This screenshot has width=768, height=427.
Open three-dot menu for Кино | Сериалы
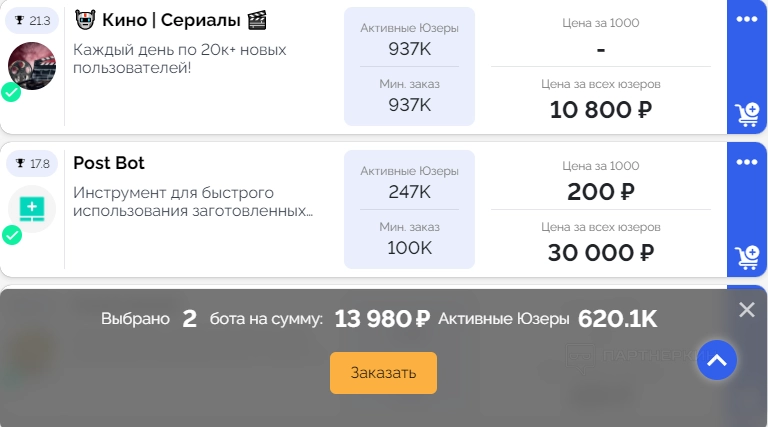click(747, 19)
